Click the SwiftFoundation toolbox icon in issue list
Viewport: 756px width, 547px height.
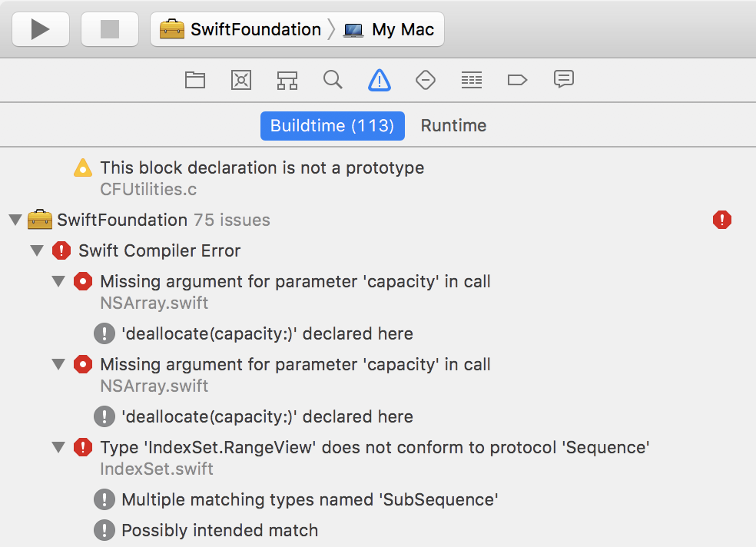(x=40, y=219)
